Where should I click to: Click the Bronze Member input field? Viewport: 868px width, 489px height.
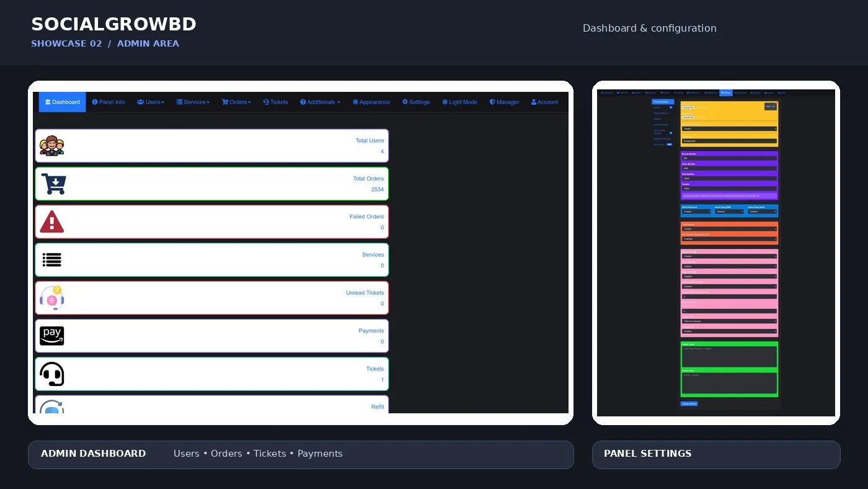(729, 158)
